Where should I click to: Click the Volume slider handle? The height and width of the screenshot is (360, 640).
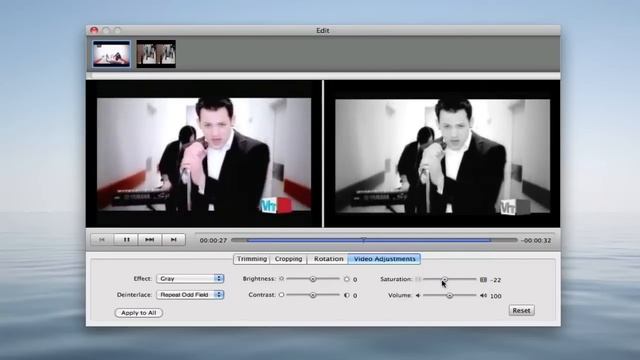[449, 295]
